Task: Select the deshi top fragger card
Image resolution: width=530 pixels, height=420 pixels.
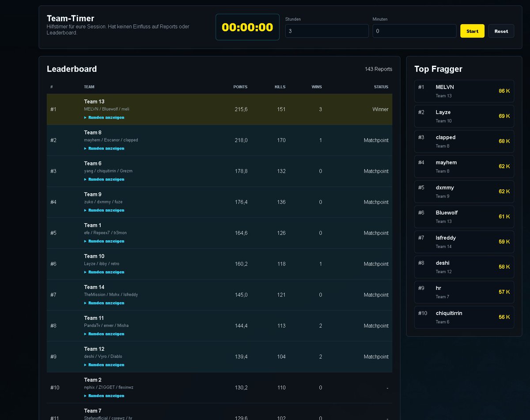Action: point(464,267)
